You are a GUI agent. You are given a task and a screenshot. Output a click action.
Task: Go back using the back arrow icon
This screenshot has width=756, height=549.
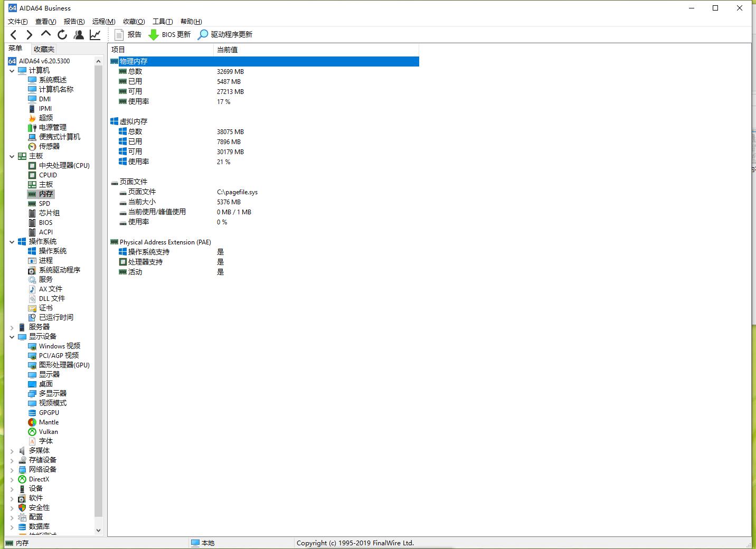coord(14,35)
